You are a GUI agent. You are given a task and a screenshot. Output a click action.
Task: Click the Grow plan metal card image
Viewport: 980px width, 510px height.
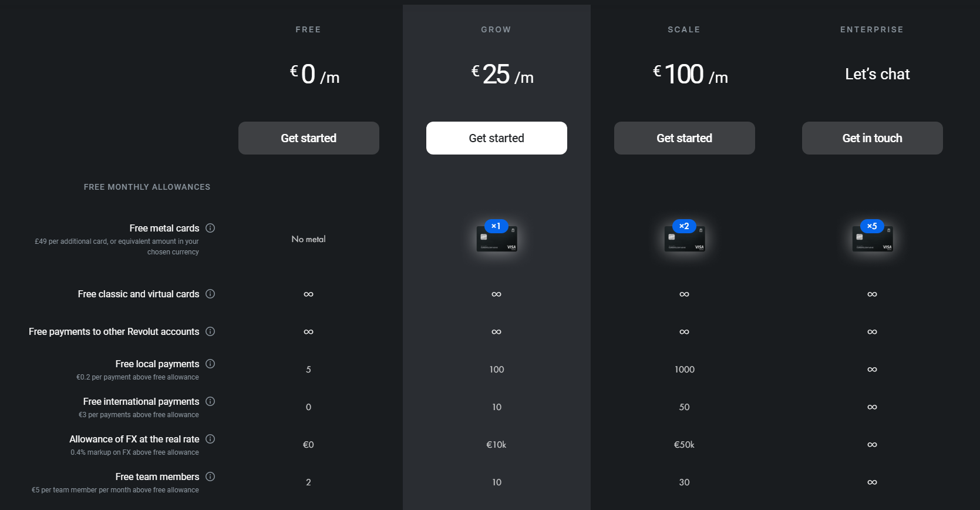pos(497,241)
